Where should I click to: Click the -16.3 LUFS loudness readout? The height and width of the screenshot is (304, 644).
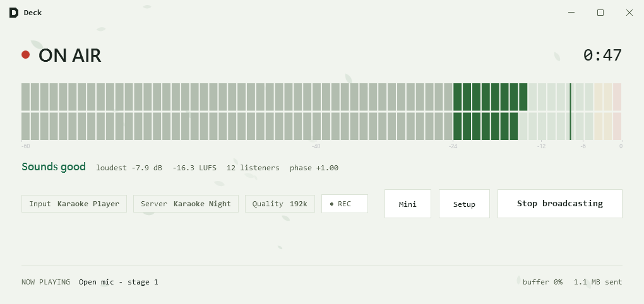pos(194,168)
